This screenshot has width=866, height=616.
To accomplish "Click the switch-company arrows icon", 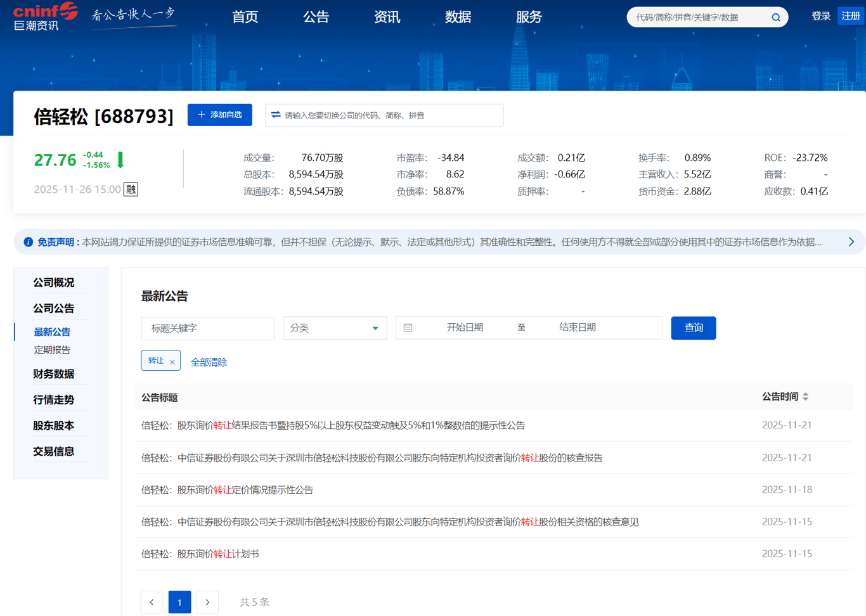I will click(x=276, y=115).
